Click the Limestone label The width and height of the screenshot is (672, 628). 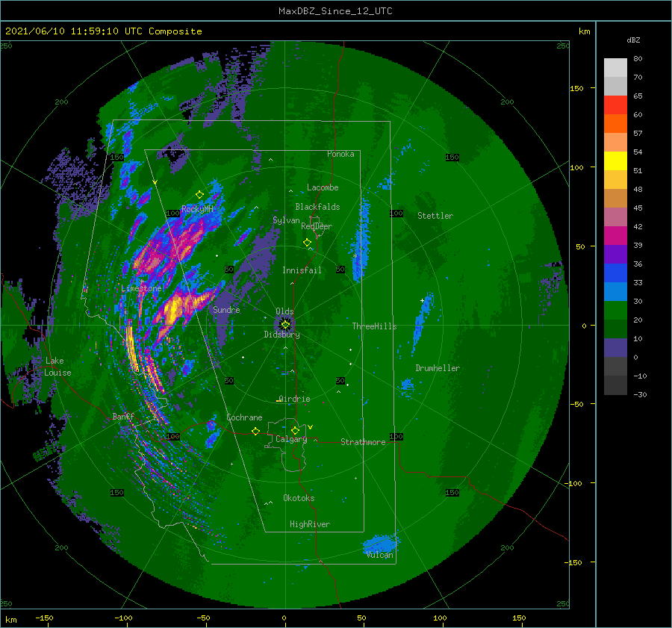[x=141, y=288]
